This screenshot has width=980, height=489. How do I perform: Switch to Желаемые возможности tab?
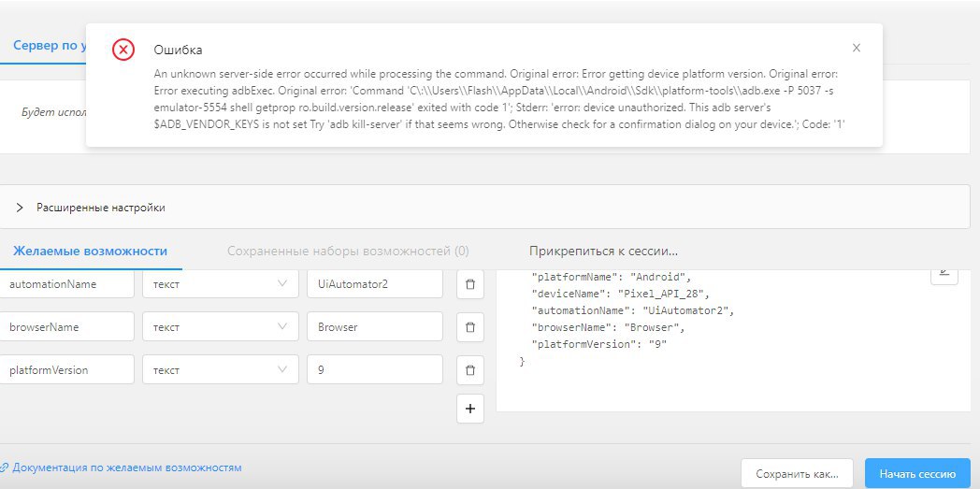[91, 252]
